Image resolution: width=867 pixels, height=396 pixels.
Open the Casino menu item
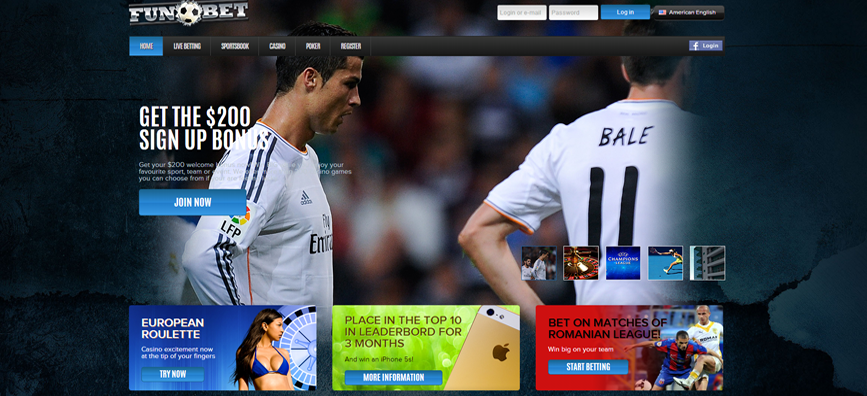[x=278, y=46]
